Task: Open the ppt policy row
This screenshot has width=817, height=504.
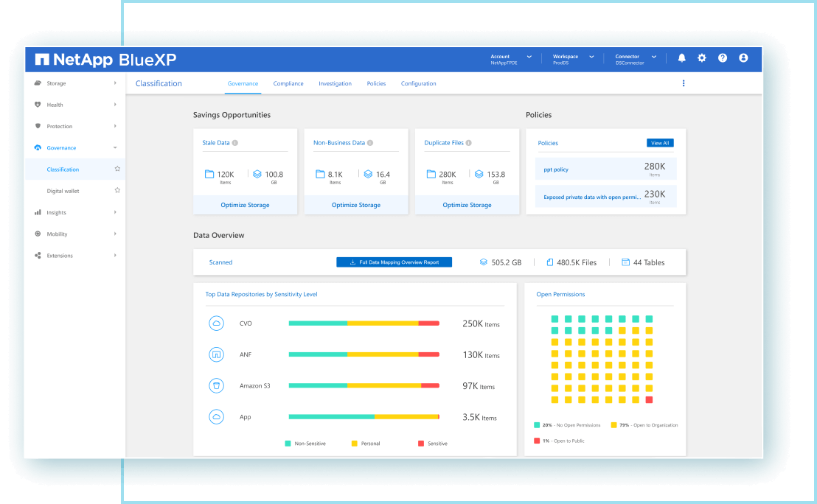Action: pyautogui.click(x=605, y=169)
